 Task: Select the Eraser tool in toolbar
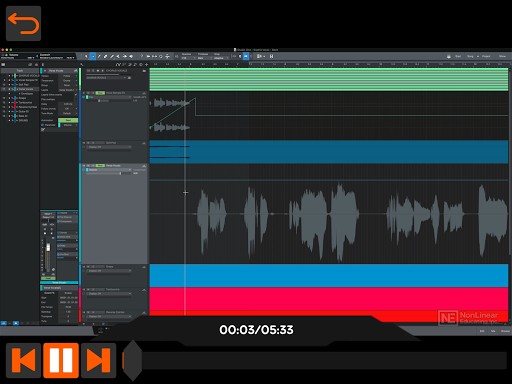(x=105, y=56)
